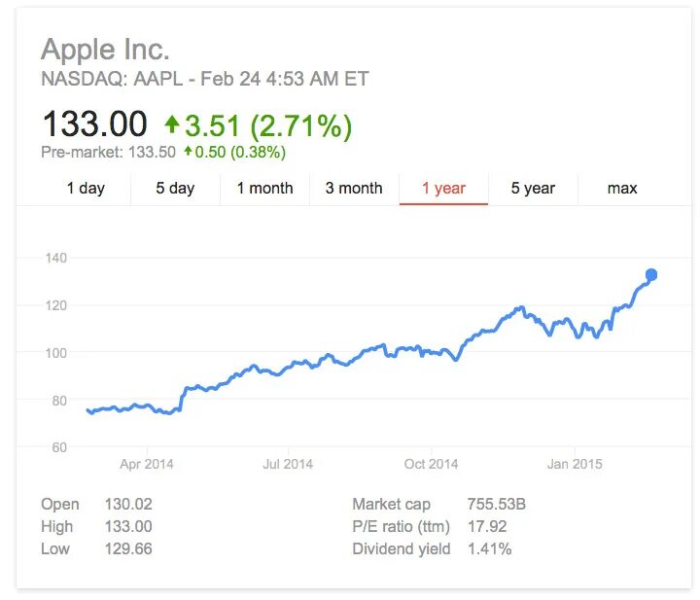Click the P/E ratio (ttm) label
The height and width of the screenshot is (600, 700).
[401, 526]
